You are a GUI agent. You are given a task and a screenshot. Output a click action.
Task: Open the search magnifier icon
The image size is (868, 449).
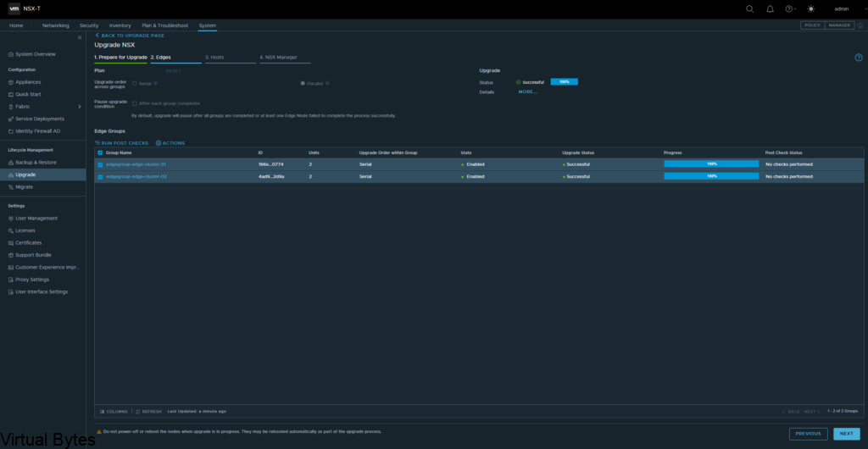[749, 8]
